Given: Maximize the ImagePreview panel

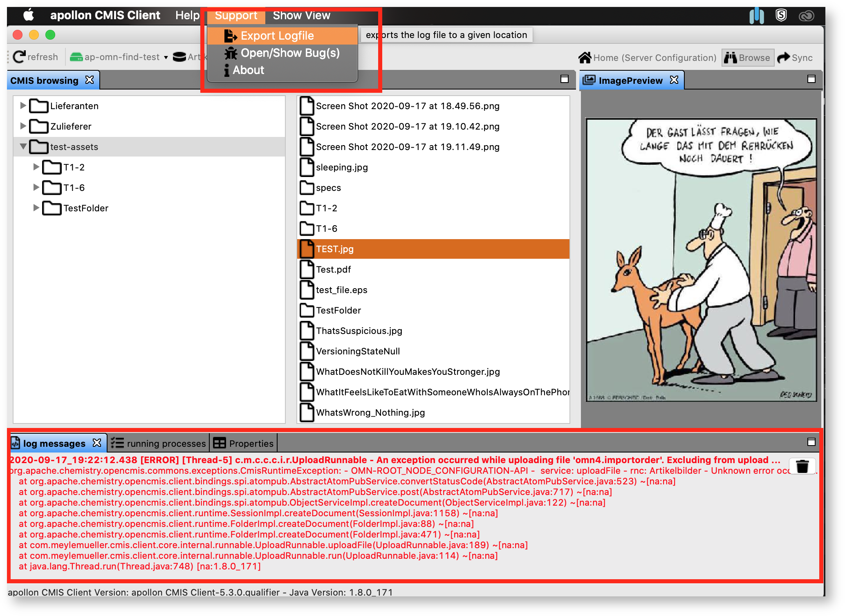Looking at the screenshot, I should point(811,79).
